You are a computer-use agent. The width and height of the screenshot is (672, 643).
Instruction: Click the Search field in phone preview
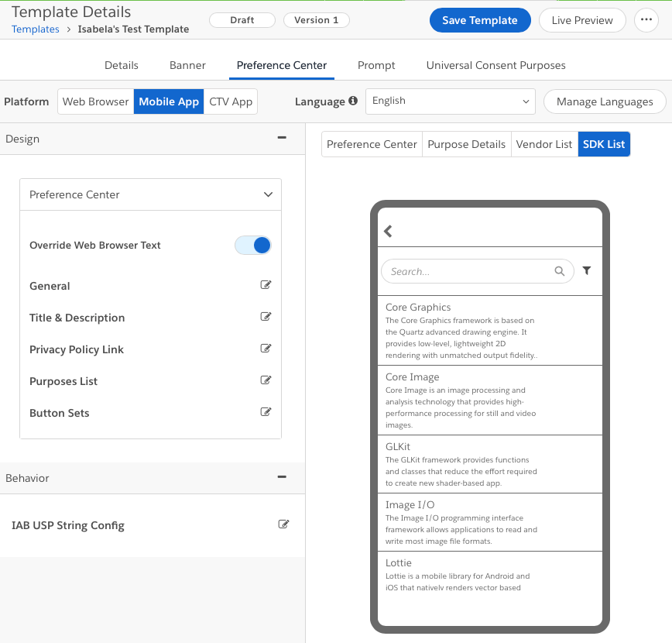click(477, 271)
